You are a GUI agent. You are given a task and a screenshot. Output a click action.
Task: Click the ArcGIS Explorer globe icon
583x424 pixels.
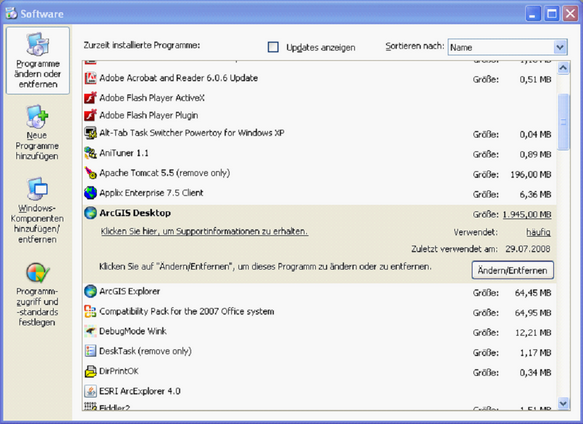coord(90,291)
